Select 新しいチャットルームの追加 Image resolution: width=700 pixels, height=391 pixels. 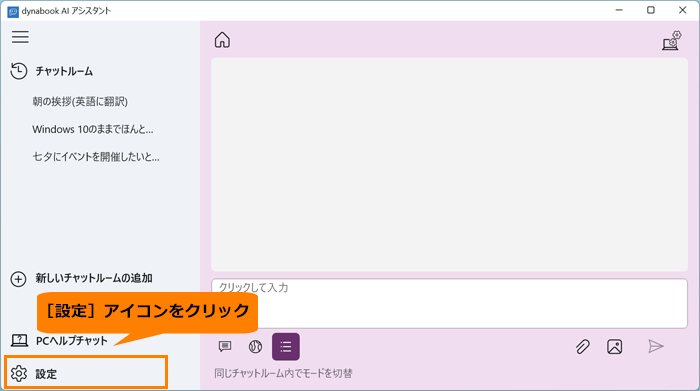coord(94,279)
